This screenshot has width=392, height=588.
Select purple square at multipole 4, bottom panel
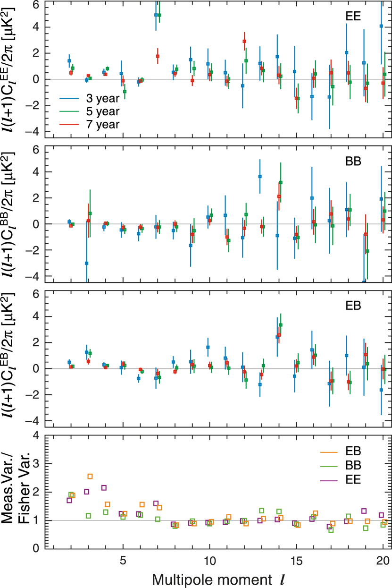click(x=104, y=487)
